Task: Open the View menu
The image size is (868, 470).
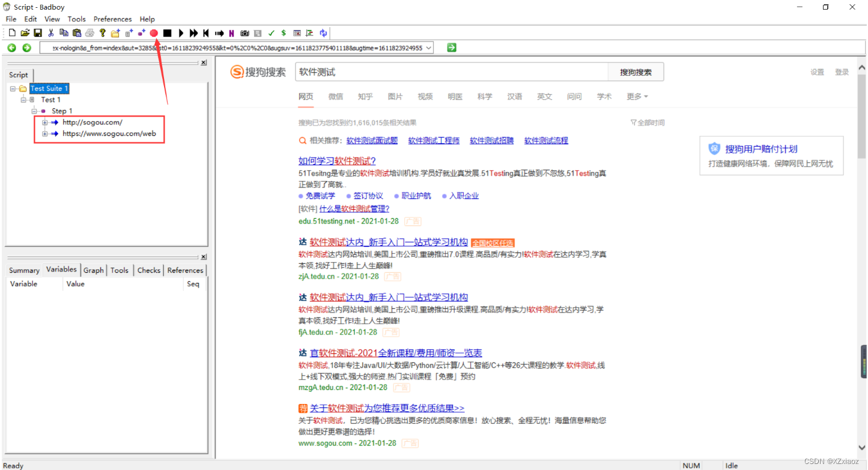Action: [x=52, y=19]
